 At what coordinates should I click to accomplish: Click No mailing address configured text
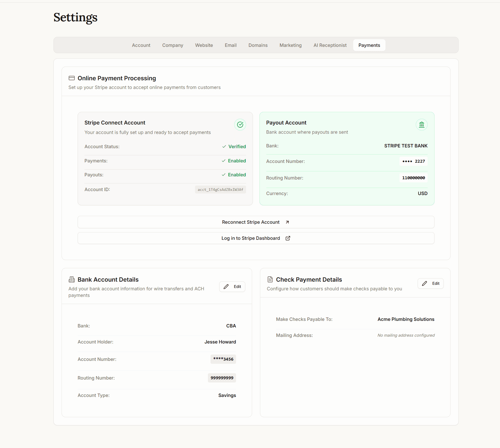pyautogui.click(x=406, y=335)
